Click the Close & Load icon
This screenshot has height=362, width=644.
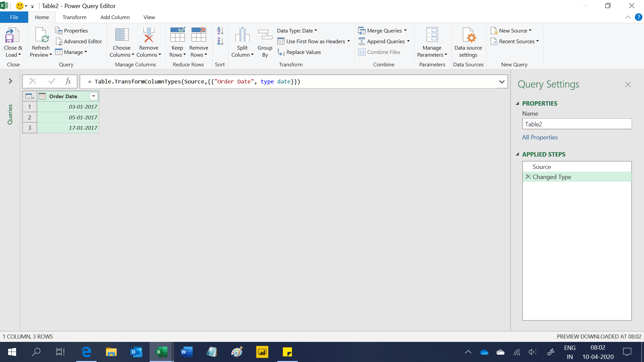(x=13, y=35)
